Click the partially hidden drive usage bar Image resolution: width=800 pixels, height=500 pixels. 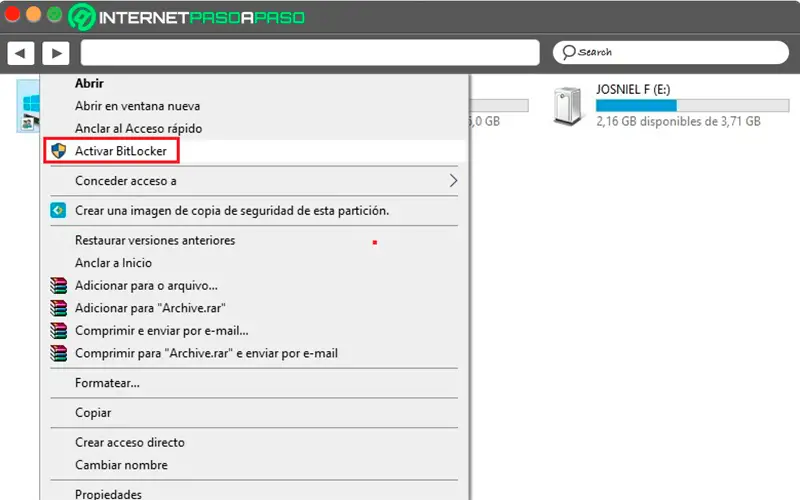498,106
